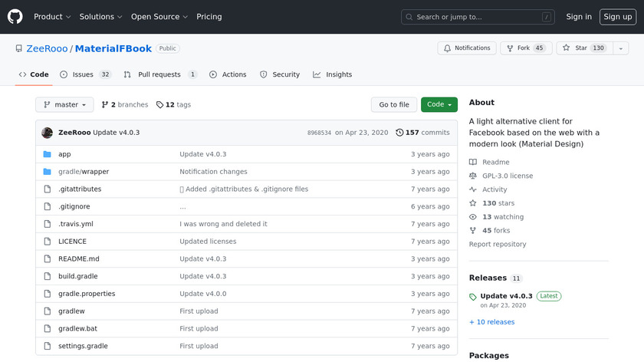Image resolution: width=644 pixels, height=362 pixels.
Task: Click the fork icon beside 45 forks
Action: (x=473, y=231)
